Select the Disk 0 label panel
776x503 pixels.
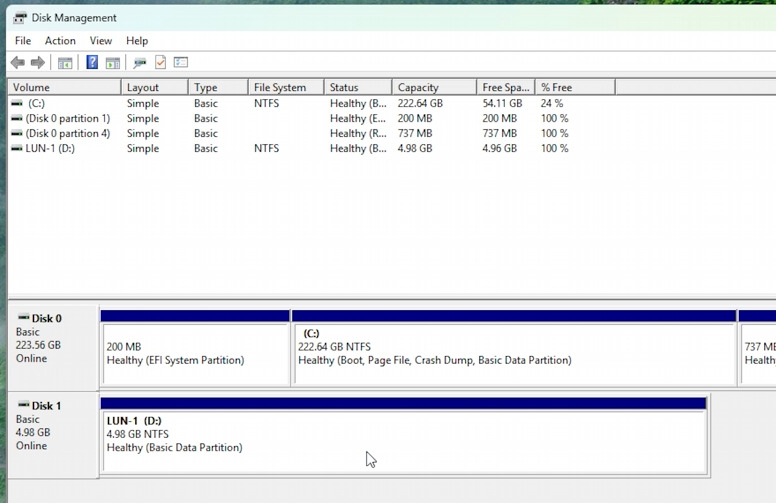(x=53, y=348)
